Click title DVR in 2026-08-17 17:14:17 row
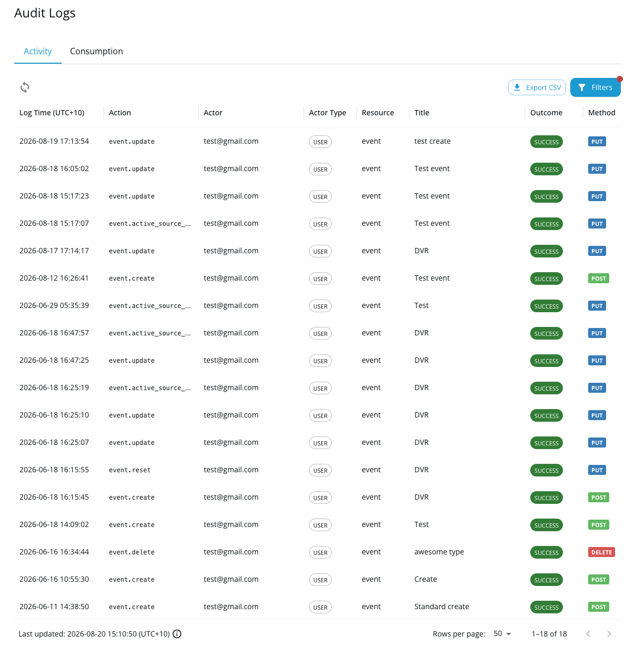This screenshot has height=656, width=644. point(421,251)
